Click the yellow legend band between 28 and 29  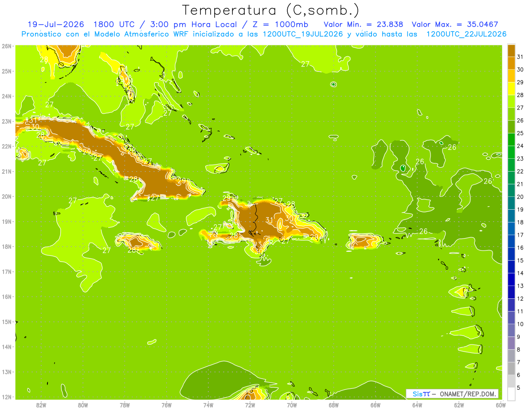pyautogui.click(x=511, y=89)
